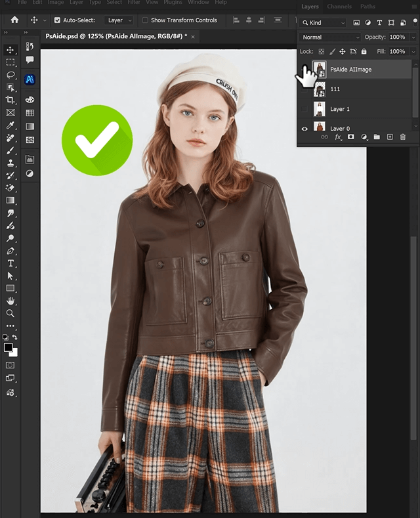This screenshot has height=518, width=420.
Task: Click the Home button in options bar
Action: point(14,20)
